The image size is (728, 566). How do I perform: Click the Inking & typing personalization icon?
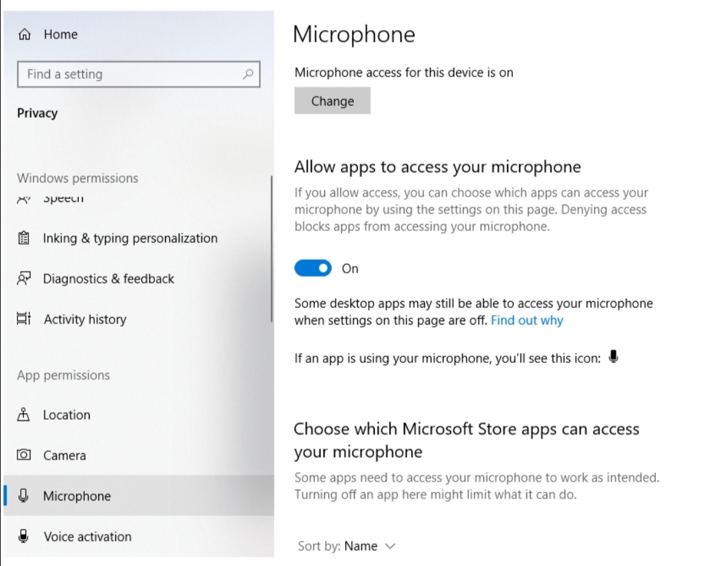24,238
